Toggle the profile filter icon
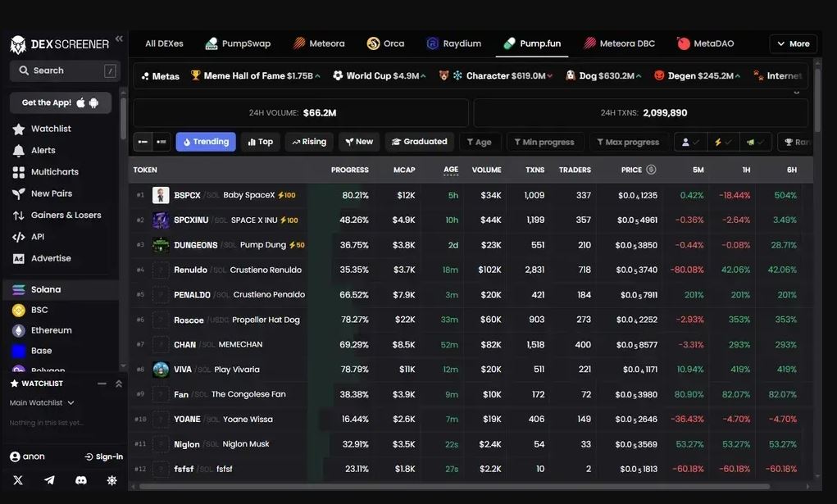The image size is (837, 504). (x=690, y=142)
